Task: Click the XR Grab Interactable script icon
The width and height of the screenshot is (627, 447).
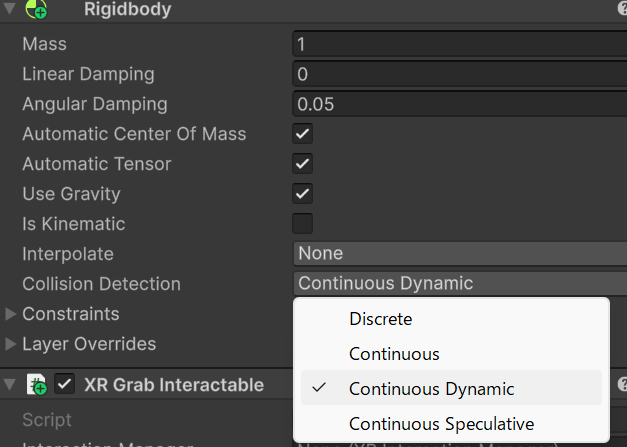Action: 38,384
